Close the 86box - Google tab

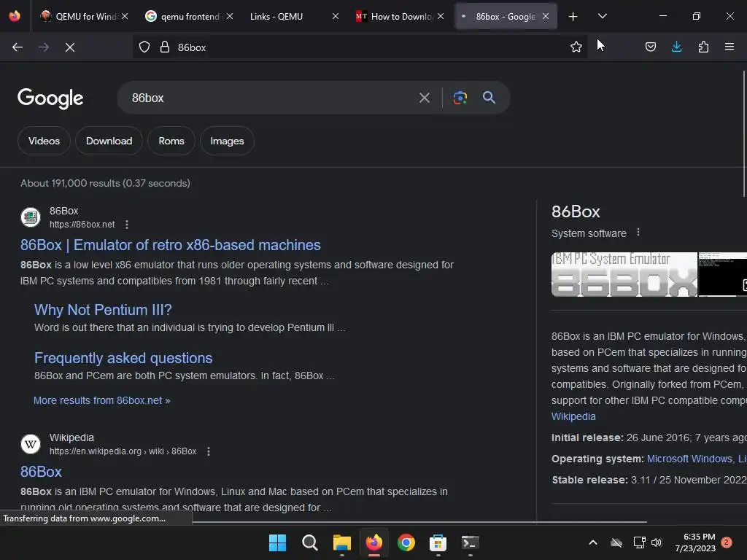coord(546,16)
